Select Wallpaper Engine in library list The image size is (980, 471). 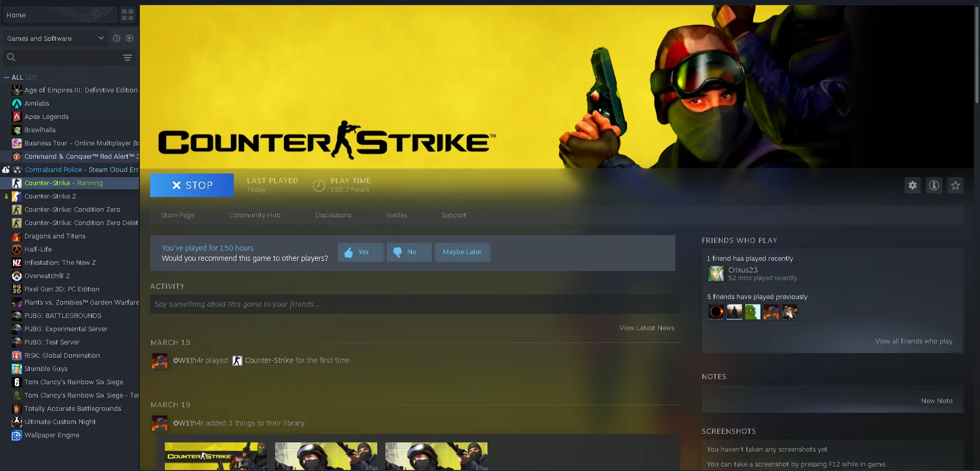point(52,435)
